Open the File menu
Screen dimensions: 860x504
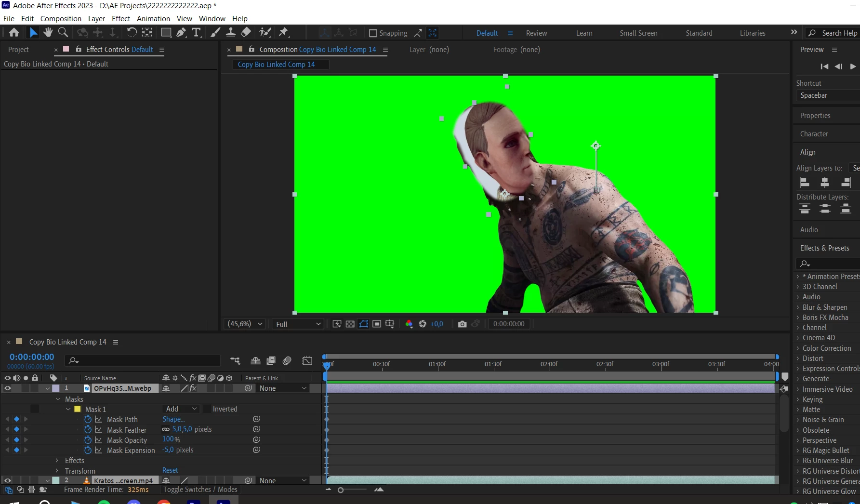(9, 18)
